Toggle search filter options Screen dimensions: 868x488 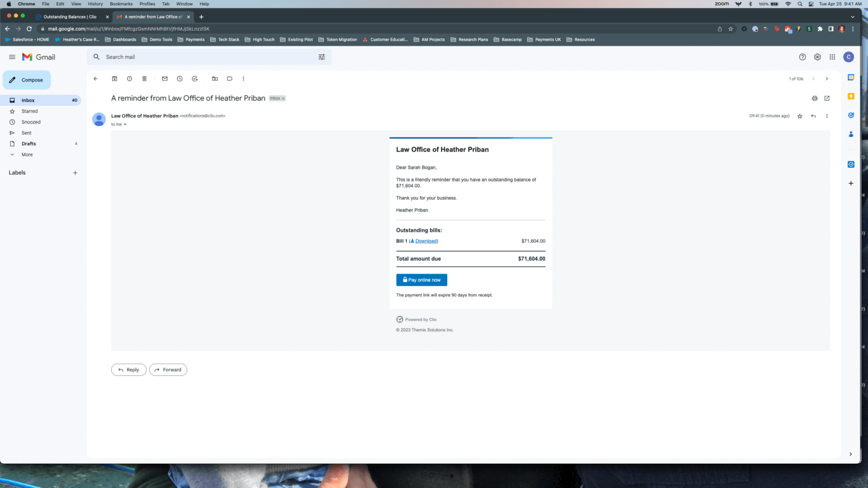coord(322,57)
